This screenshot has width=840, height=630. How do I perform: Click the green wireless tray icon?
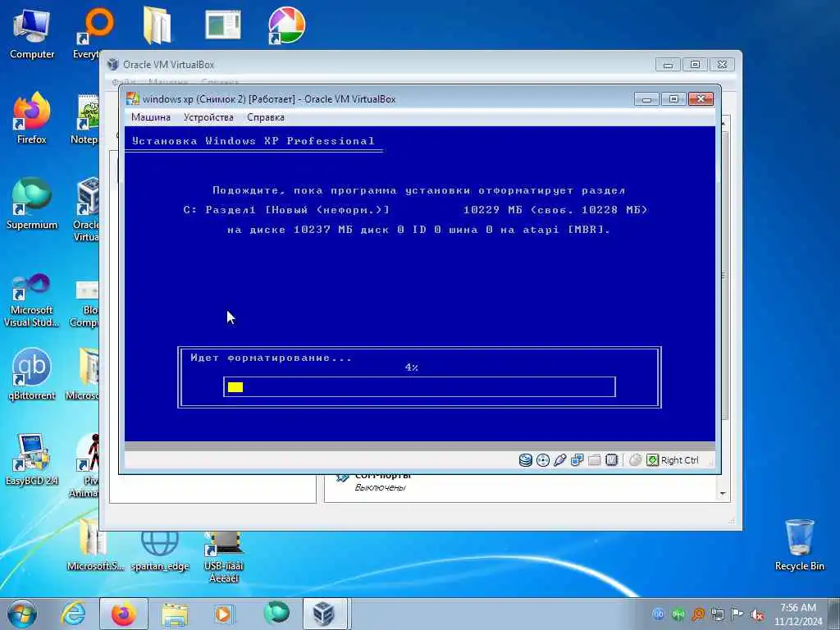(678, 614)
